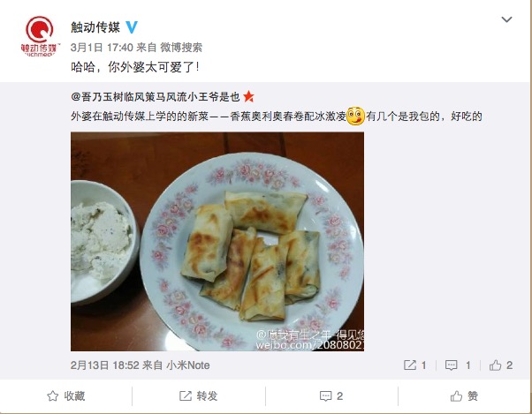532x414 pixels.
Task: Click the post text 哈哈，你外婆太可爱了
Action: [135, 67]
